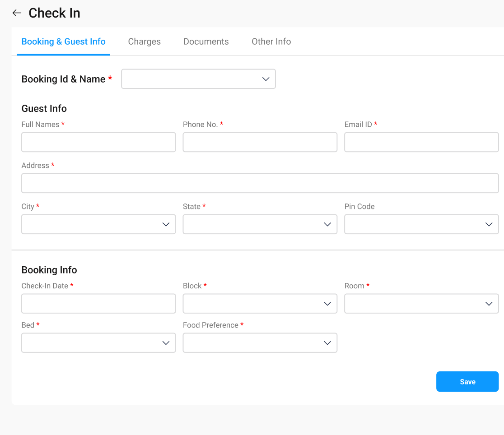Go to the Other Info tab
This screenshot has height=435, width=504.
point(271,42)
